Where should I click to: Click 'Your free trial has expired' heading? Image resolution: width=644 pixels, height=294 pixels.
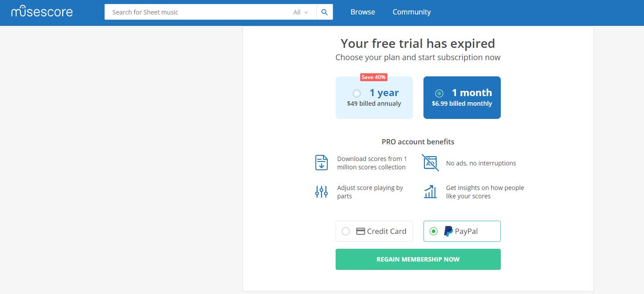[x=418, y=43]
